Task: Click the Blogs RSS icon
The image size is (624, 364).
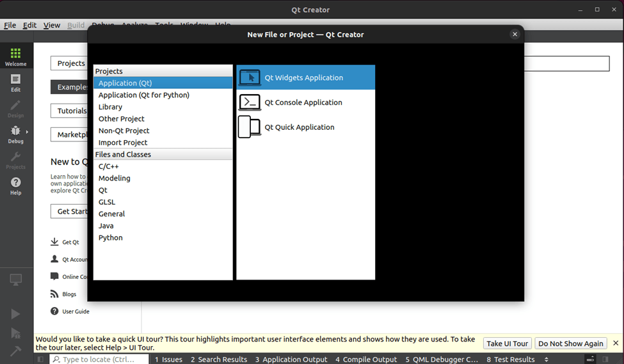Action: tap(54, 294)
